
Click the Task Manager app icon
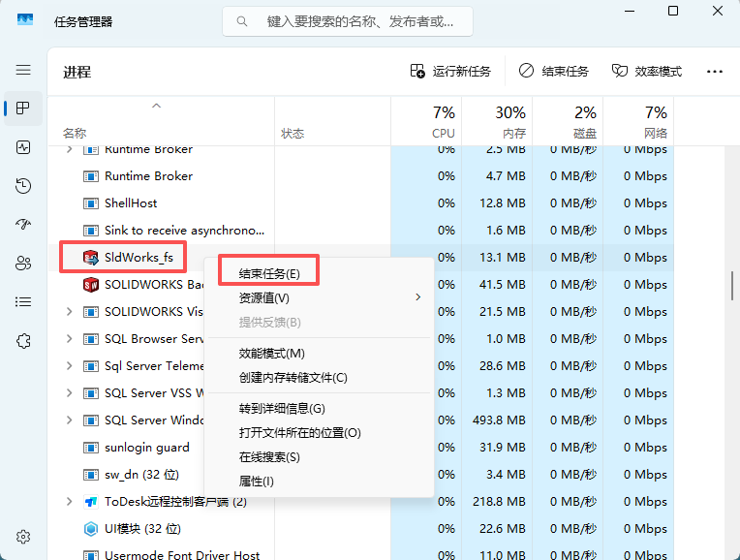pos(25,19)
